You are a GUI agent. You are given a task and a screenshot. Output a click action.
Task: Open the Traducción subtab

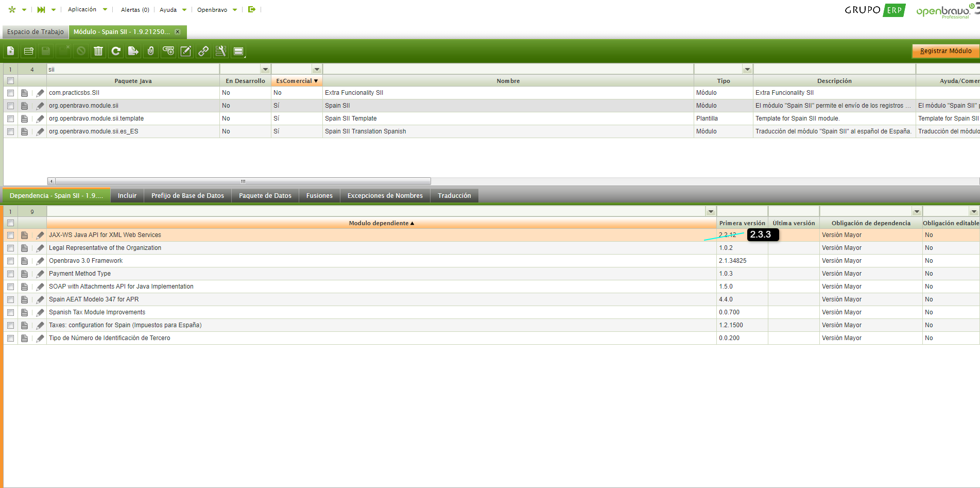pyautogui.click(x=454, y=196)
